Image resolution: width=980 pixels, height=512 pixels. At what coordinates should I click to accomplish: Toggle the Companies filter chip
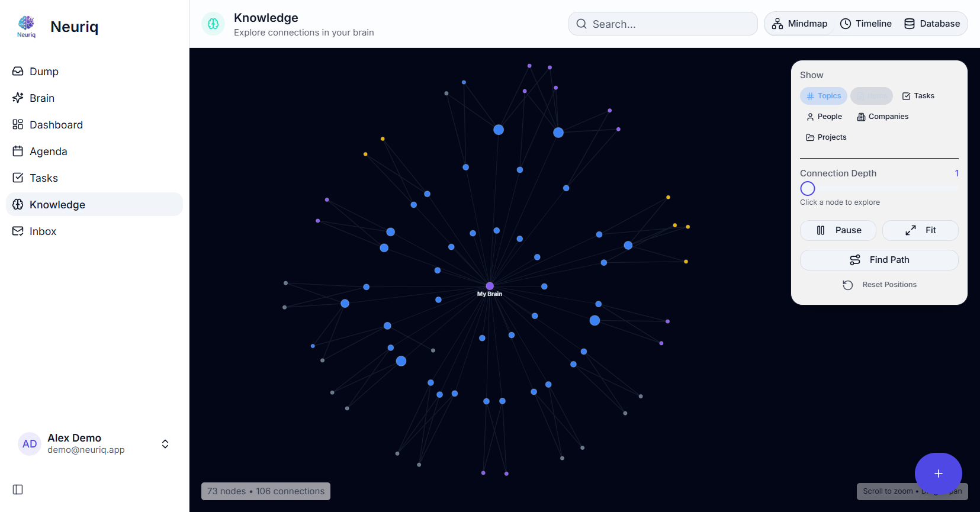883,117
